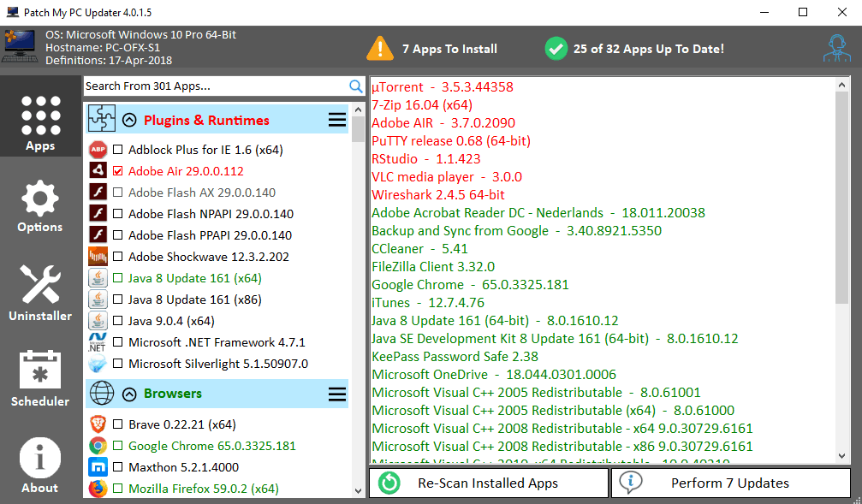Uncheck the Adobe Air 29.0.0.112 checkbox
862x504 pixels.
click(x=118, y=171)
